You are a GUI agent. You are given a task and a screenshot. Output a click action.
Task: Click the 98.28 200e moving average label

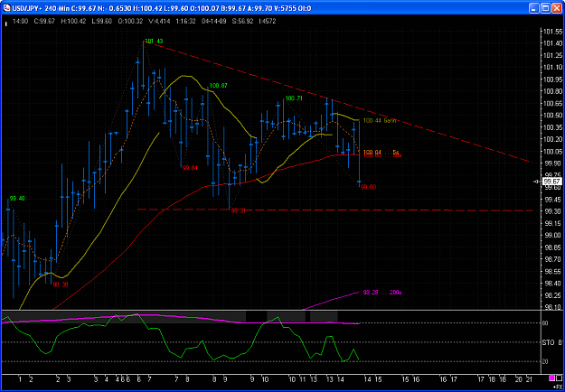382,293
